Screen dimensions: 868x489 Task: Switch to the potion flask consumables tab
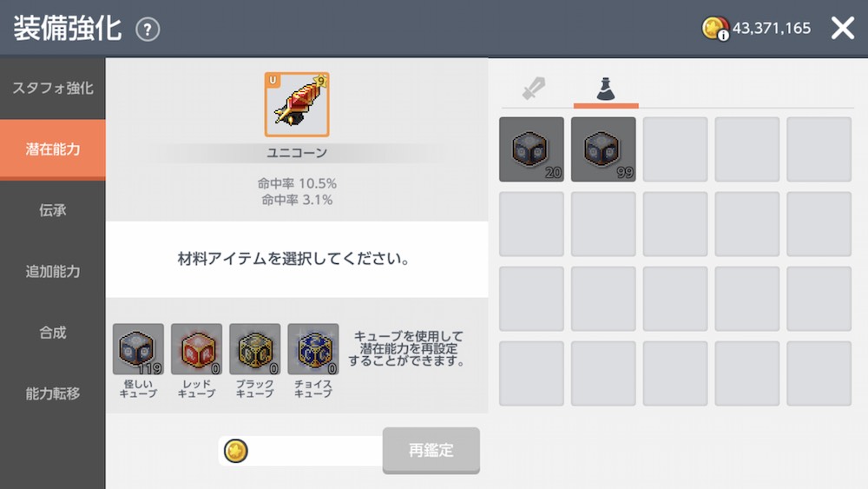coord(606,89)
